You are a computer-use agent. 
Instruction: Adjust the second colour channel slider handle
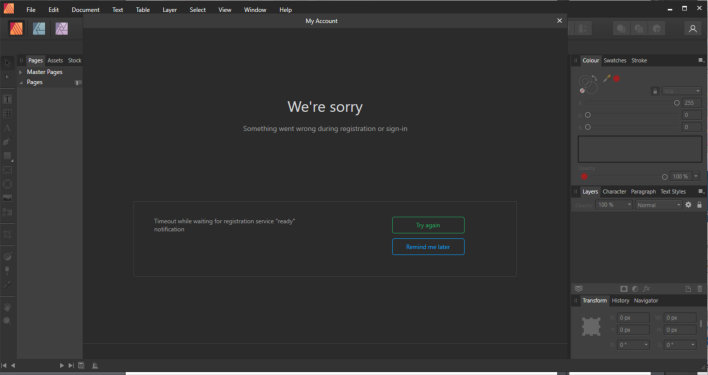click(587, 115)
